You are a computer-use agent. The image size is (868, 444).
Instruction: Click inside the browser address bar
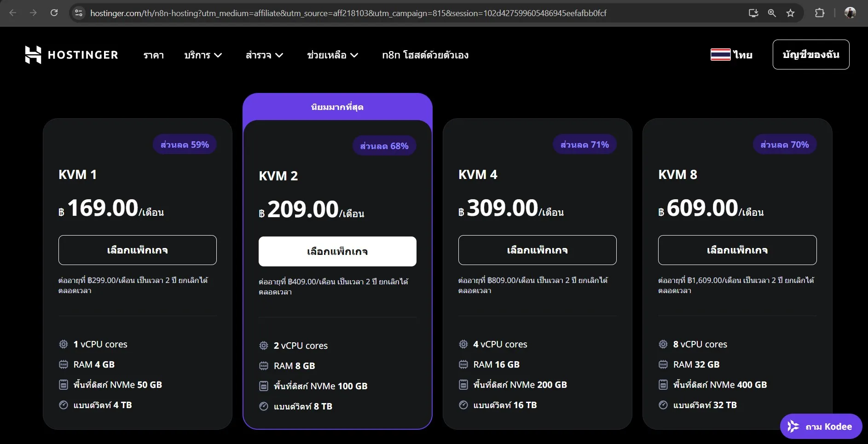[x=322, y=13]
